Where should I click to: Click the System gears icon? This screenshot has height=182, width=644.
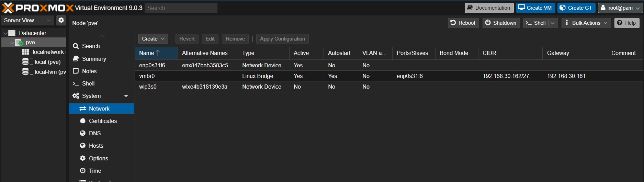pos(76,96)
